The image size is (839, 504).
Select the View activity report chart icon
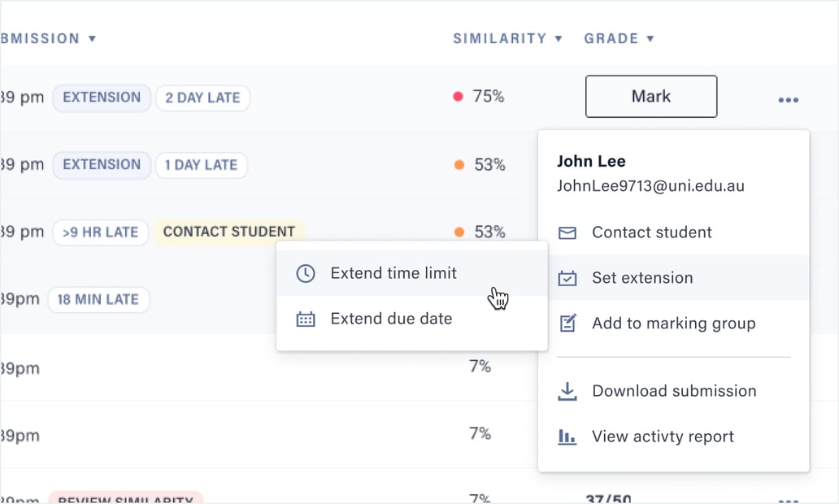point(567,437)
